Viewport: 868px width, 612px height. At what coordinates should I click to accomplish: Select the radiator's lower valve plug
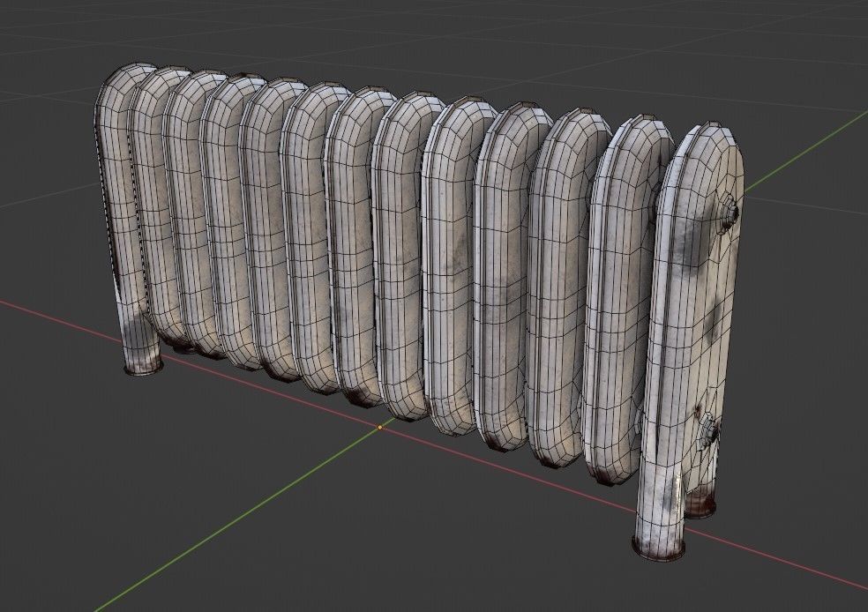(x=709, y=432)
